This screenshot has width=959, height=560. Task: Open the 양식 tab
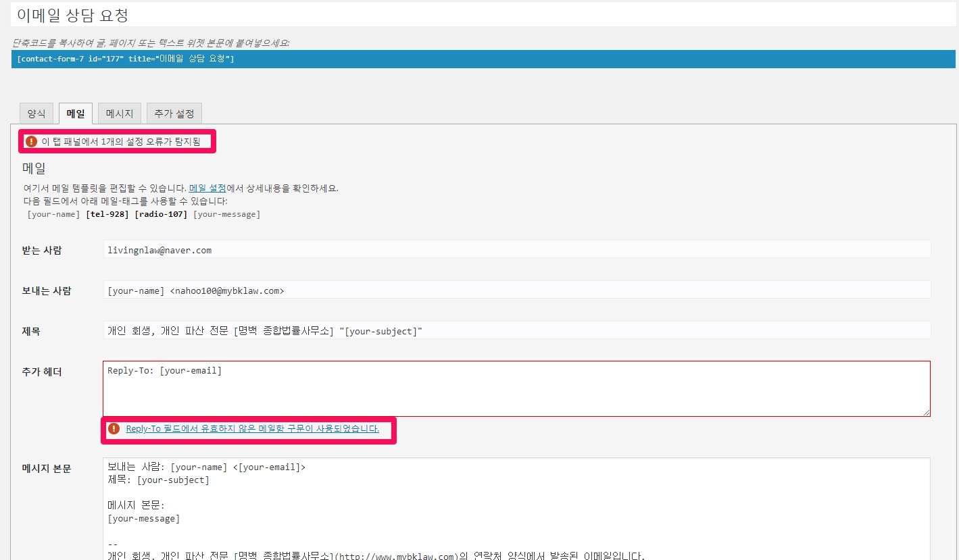pyautogui.click(x=36, y=113)
